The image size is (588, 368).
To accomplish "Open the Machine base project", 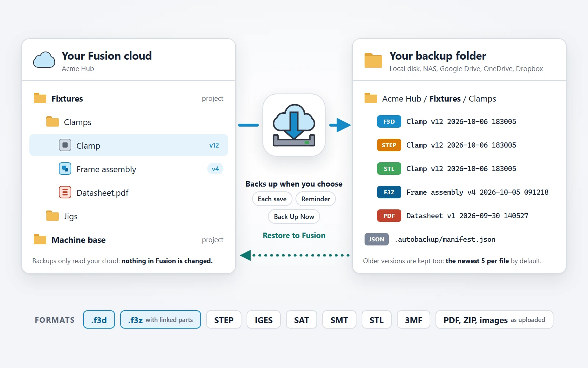I will coord(129,240).
